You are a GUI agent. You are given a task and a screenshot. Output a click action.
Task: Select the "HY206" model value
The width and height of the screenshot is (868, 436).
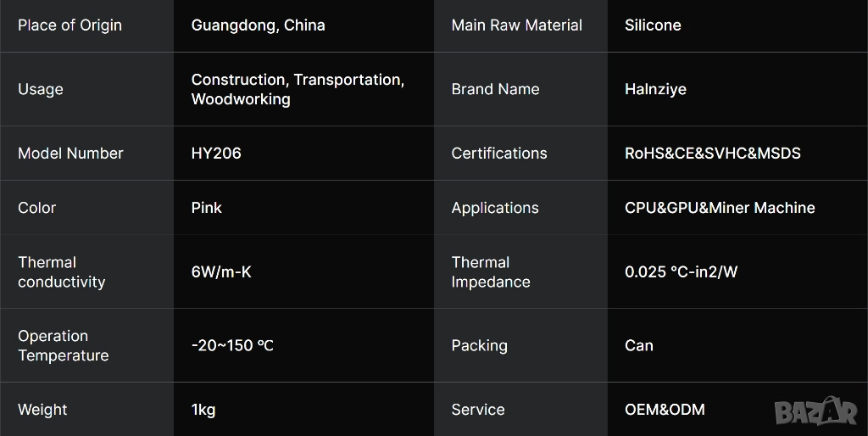click(216, 154)
